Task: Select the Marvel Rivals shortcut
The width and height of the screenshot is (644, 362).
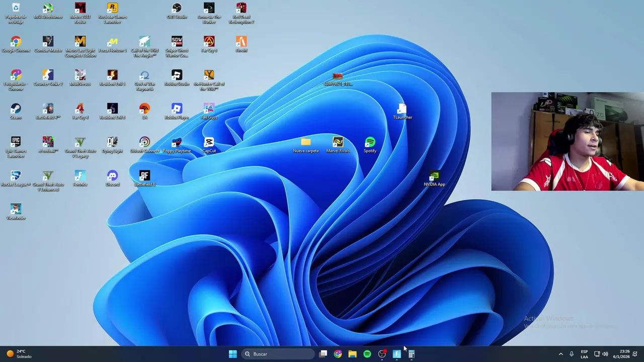Action: [338, 145]
